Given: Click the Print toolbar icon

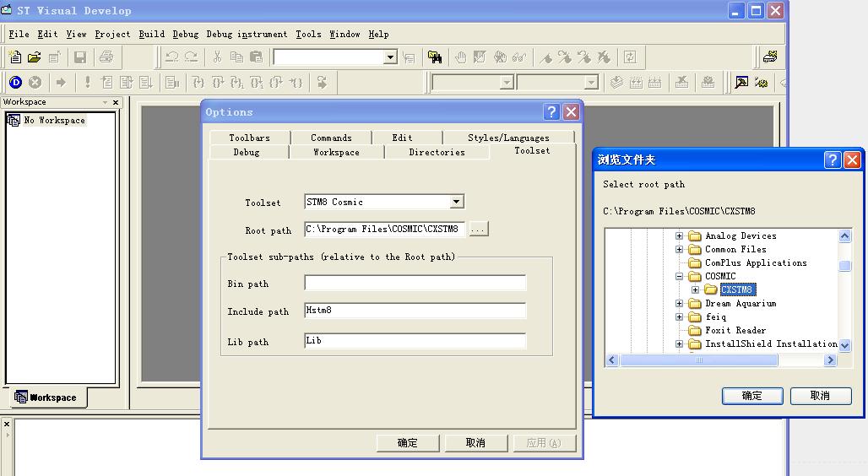Looking at the screenshot, I should pyautogui.click(x=106, y=57).
